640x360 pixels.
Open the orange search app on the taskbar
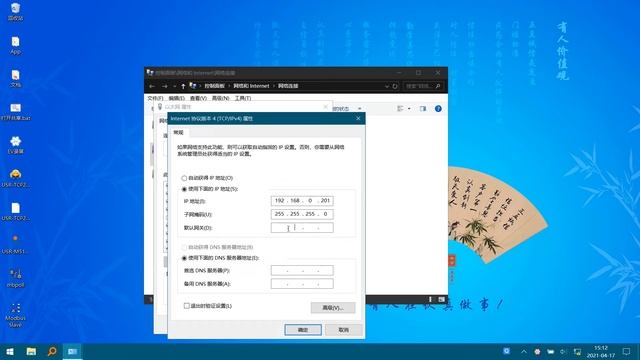coord(52,351)
